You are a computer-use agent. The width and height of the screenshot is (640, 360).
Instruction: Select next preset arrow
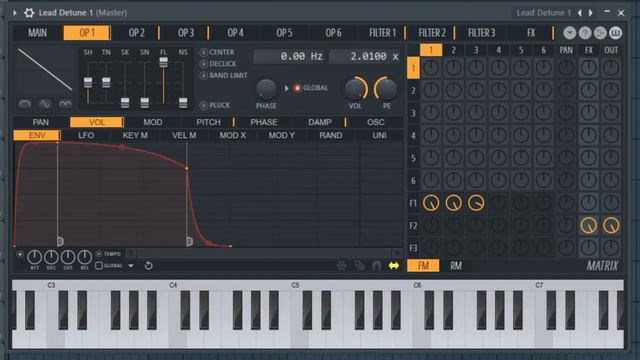(591, 13)
